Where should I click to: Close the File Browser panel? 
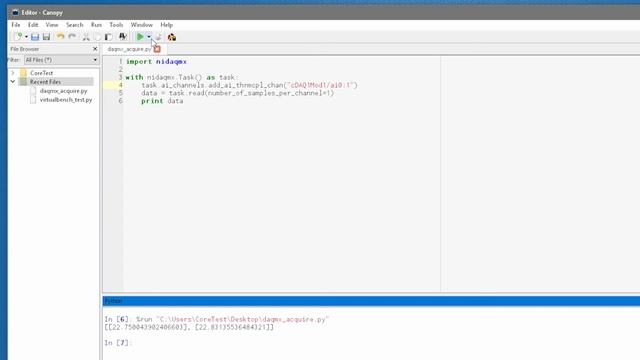(x=95, y=49)
